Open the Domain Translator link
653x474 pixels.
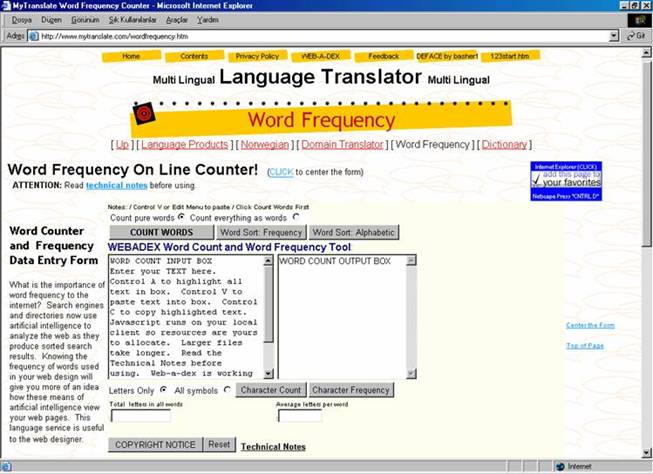click(342, 145)
